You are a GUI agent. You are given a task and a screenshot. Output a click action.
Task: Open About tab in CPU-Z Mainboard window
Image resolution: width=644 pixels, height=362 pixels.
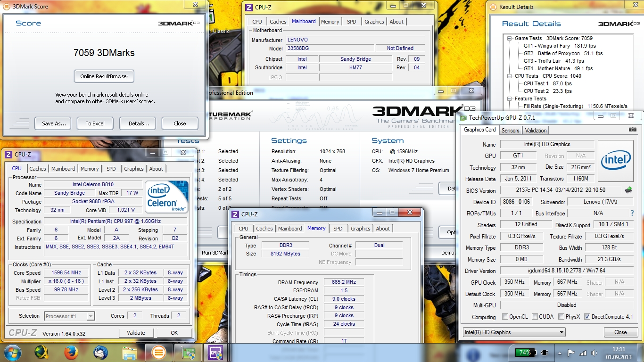pos(396,22)
